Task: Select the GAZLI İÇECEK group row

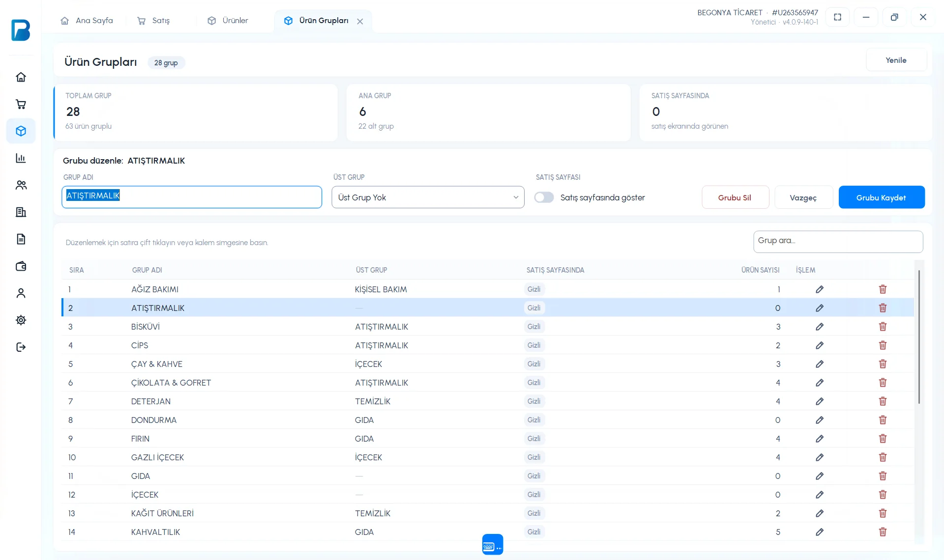Action: coord(488,457)
